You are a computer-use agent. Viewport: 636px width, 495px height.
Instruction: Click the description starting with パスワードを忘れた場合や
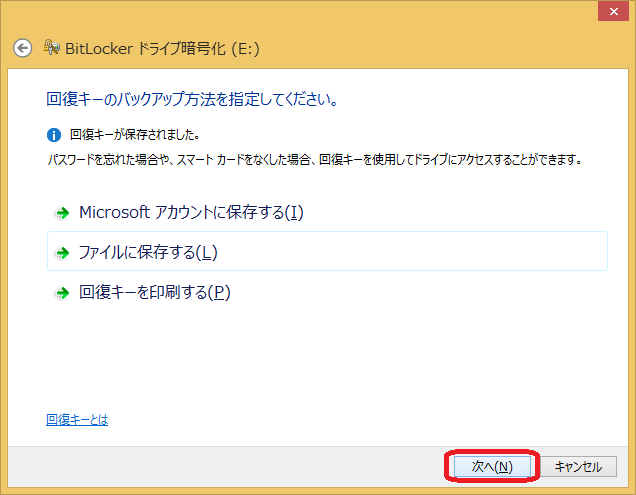click(315, 159)
